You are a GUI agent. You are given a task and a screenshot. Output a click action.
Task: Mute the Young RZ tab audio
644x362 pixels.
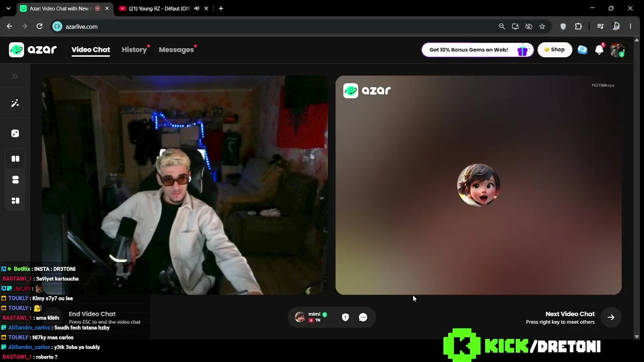pos(197,9)
